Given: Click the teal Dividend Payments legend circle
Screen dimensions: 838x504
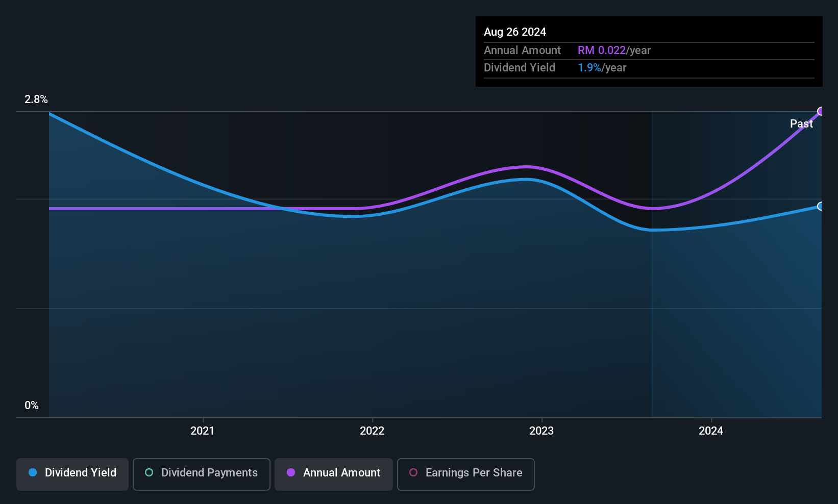Looking at the screenshot, I should (149, 472).
